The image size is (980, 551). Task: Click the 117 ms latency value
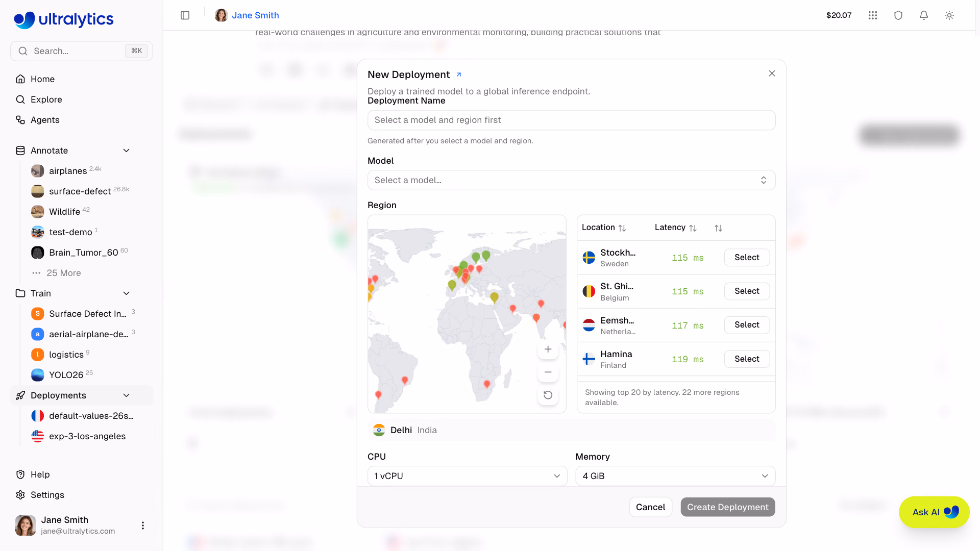point(688,325)
